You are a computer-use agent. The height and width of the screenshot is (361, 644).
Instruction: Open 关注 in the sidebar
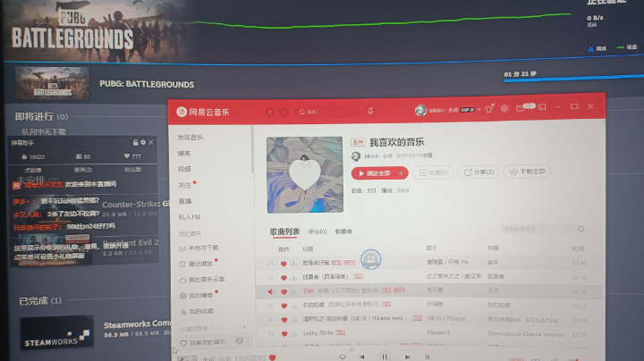click(x=185, y=185)
